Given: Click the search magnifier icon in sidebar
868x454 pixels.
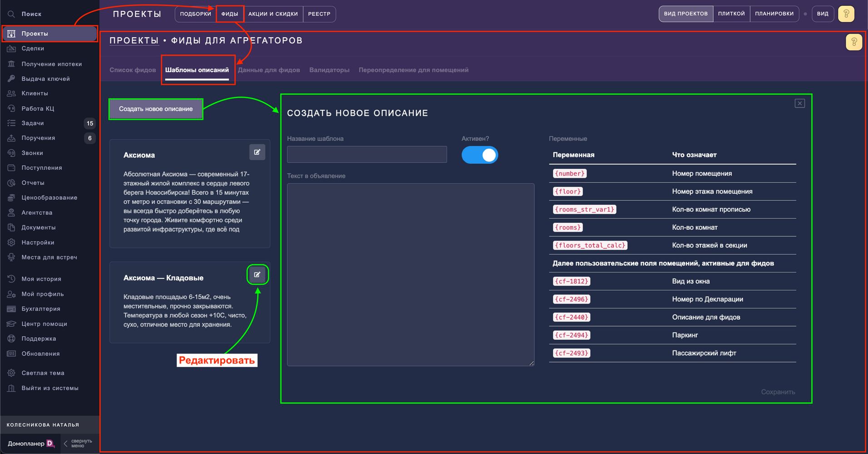Looking at the screenshot, I should [x=11, y=14].
